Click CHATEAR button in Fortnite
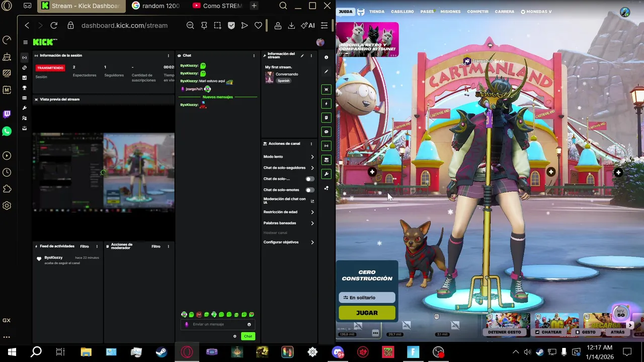The width and height of the screenshot is (644, 362). (548, 332)
